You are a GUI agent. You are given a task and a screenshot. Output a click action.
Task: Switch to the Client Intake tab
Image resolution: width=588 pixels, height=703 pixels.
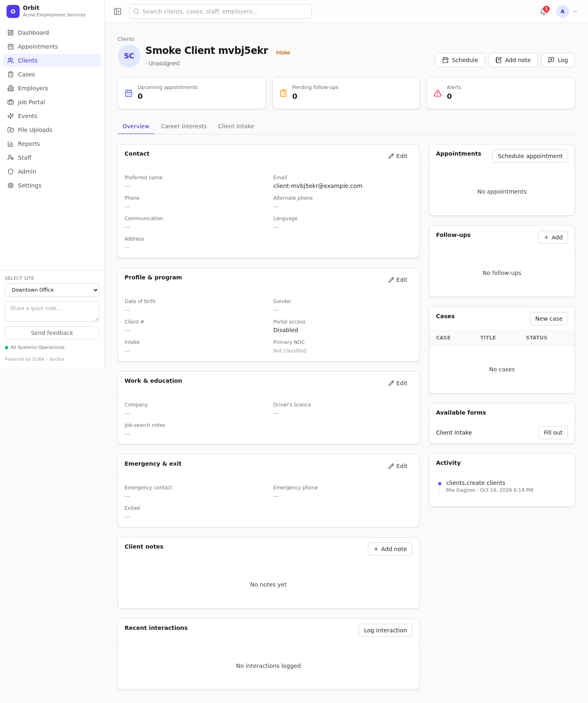[x=236, y=126]
